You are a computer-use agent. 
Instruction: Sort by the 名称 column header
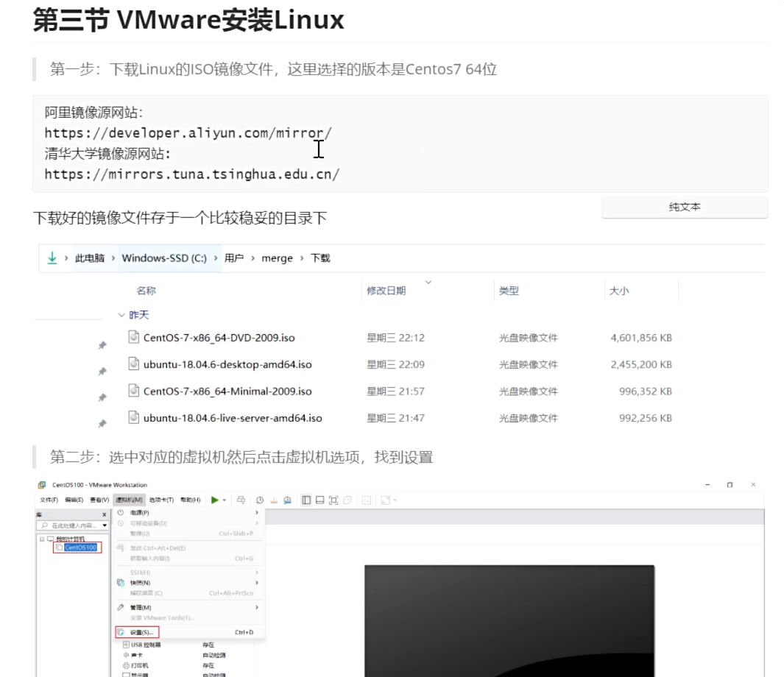(x=146, y=291)
